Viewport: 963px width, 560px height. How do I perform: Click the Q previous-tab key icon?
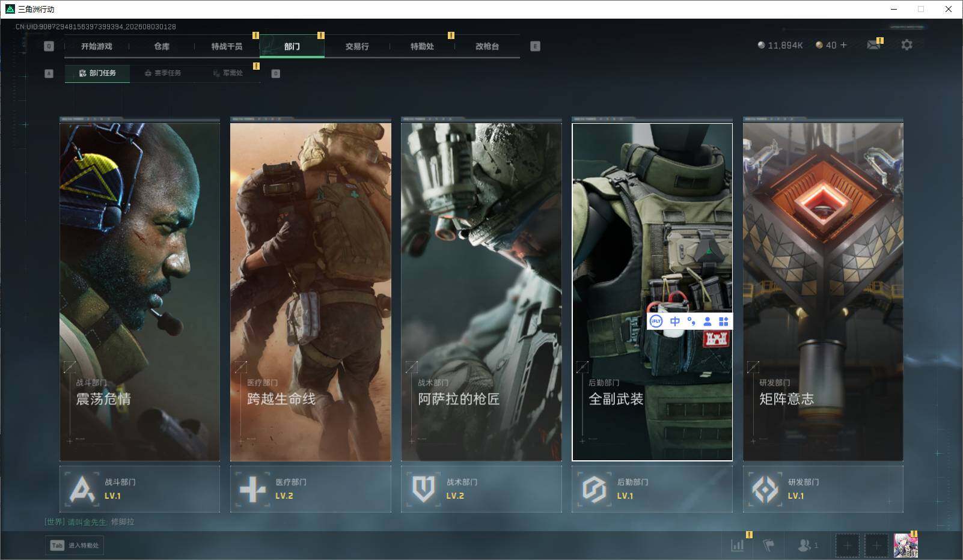[x=49, y=46]
